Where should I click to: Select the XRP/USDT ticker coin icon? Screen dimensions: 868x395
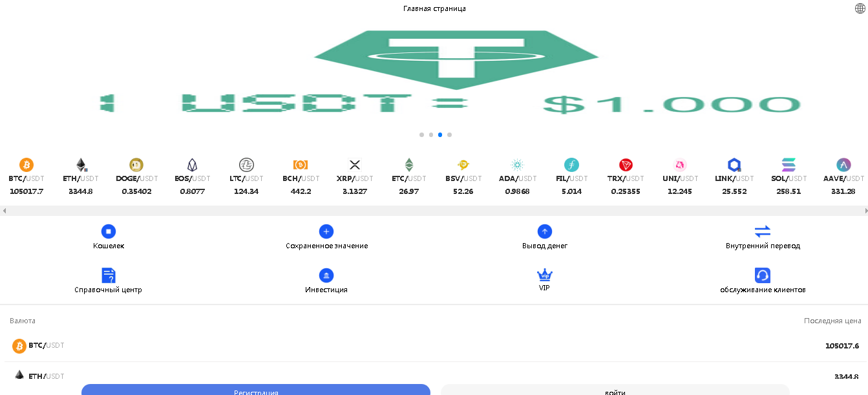tap(355, 165)
